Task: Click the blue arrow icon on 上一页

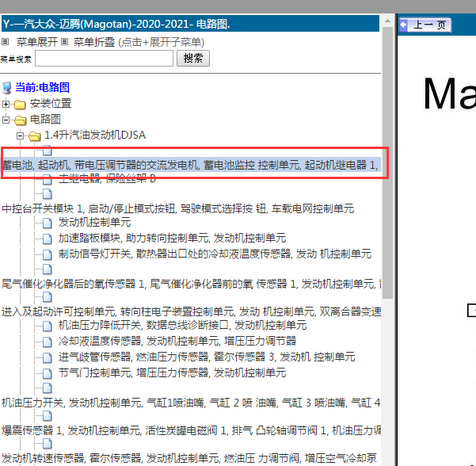Action: coord(404,25)
